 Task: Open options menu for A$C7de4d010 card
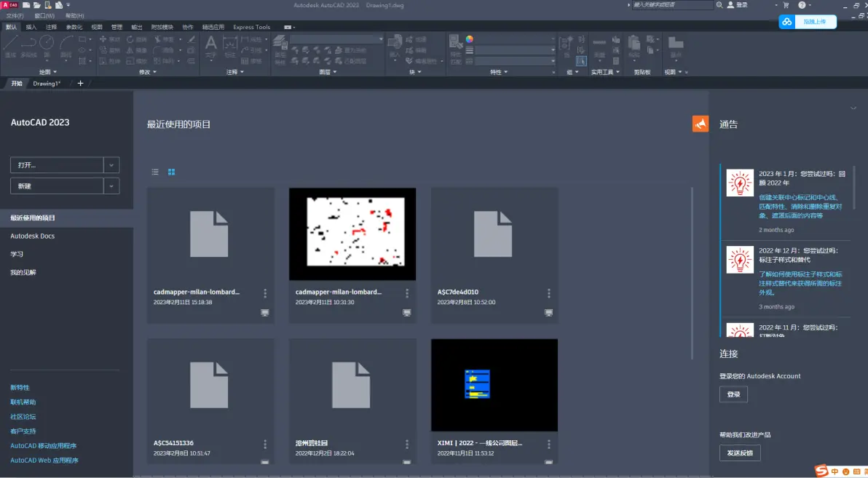point(548,293)
